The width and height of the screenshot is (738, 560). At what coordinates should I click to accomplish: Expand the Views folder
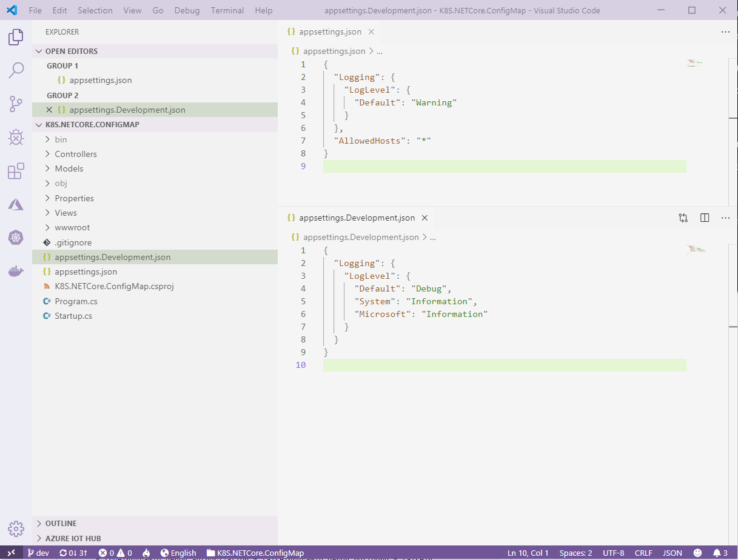point(155,213)
